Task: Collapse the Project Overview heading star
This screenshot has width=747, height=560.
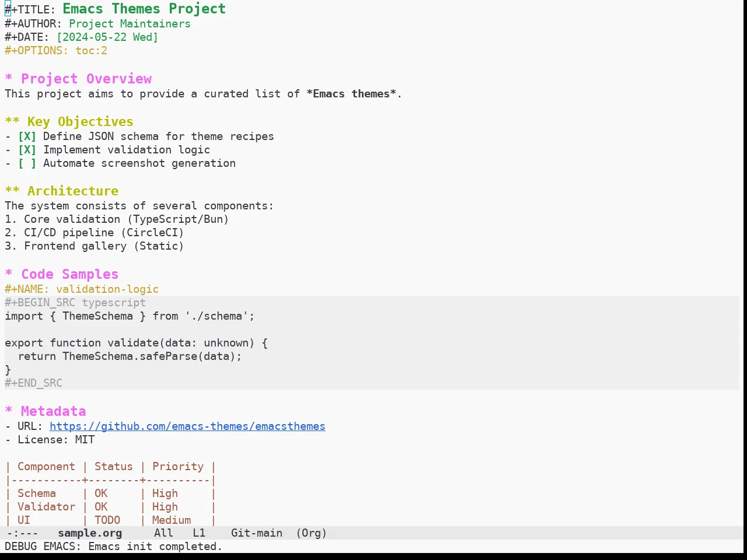Action: (9, 79)
